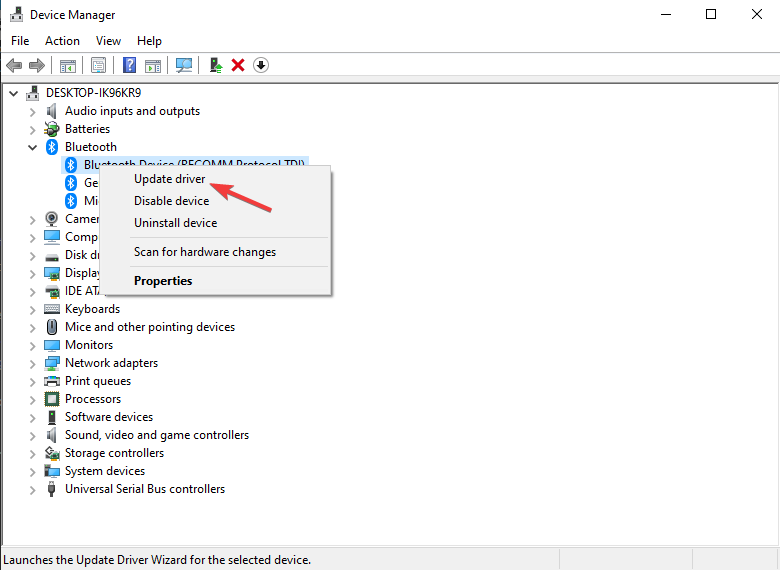Click the Software devices icon
780x570 pixels.
52,417
